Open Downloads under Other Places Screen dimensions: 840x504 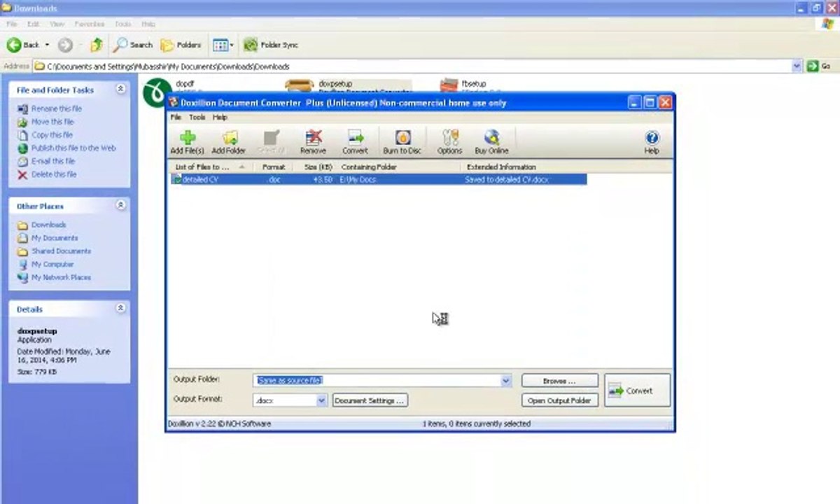click(48, 225)
